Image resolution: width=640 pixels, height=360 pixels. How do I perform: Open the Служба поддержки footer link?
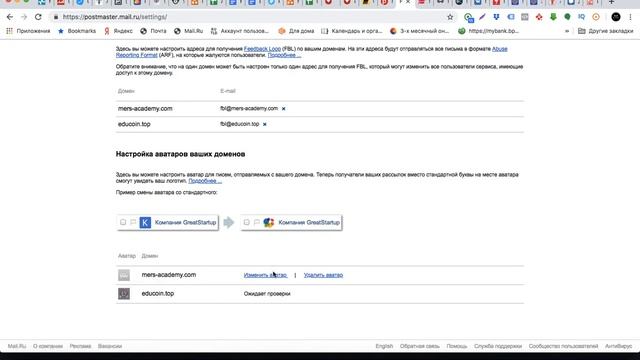(x=498, y=346)
